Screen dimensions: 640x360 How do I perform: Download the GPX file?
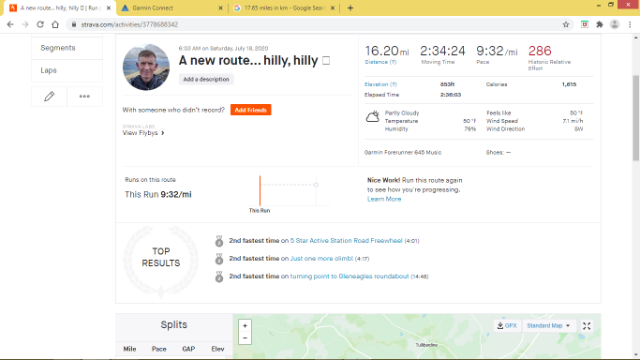point(507,326)
